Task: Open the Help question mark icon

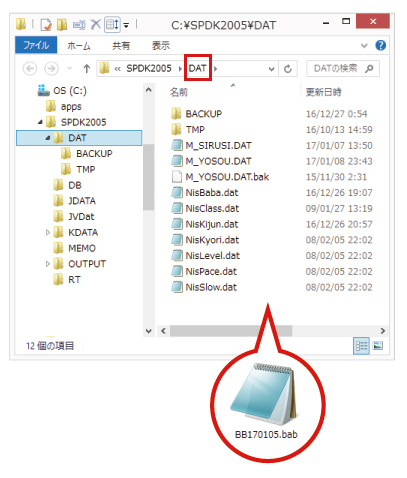Action: [x=380, y=45]
